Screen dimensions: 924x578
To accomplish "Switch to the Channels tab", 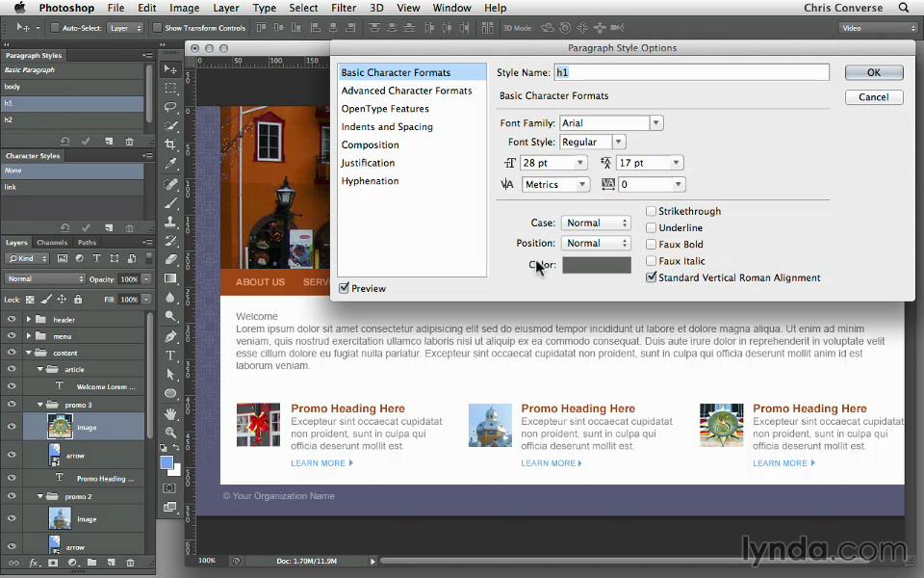I will [x=52, y=243].
